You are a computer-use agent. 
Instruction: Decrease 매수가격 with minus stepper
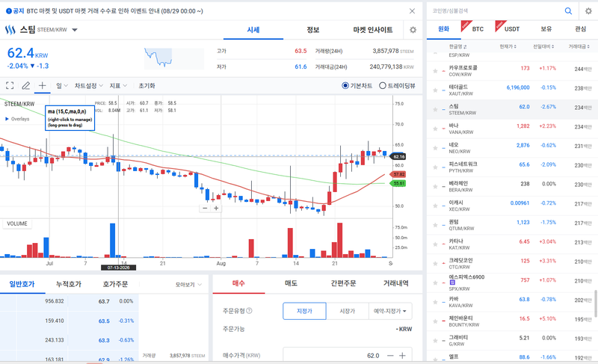click(x=390, y=355)
